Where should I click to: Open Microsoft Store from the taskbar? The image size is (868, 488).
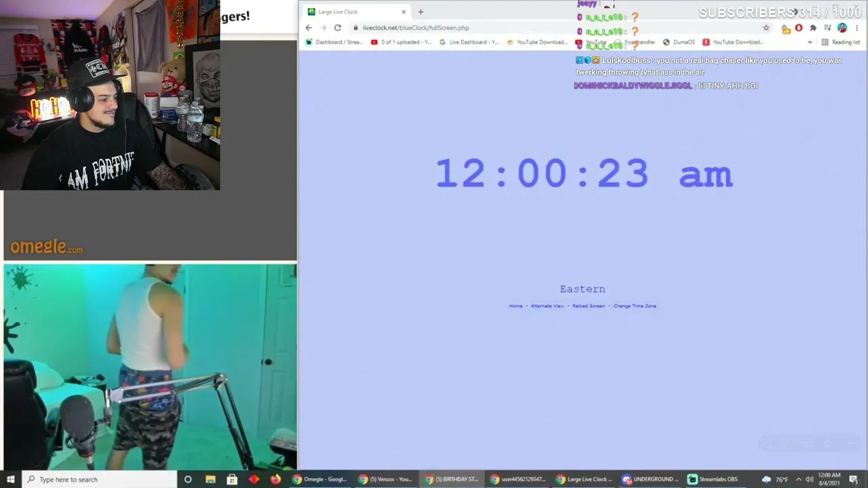tap(232, 479)
